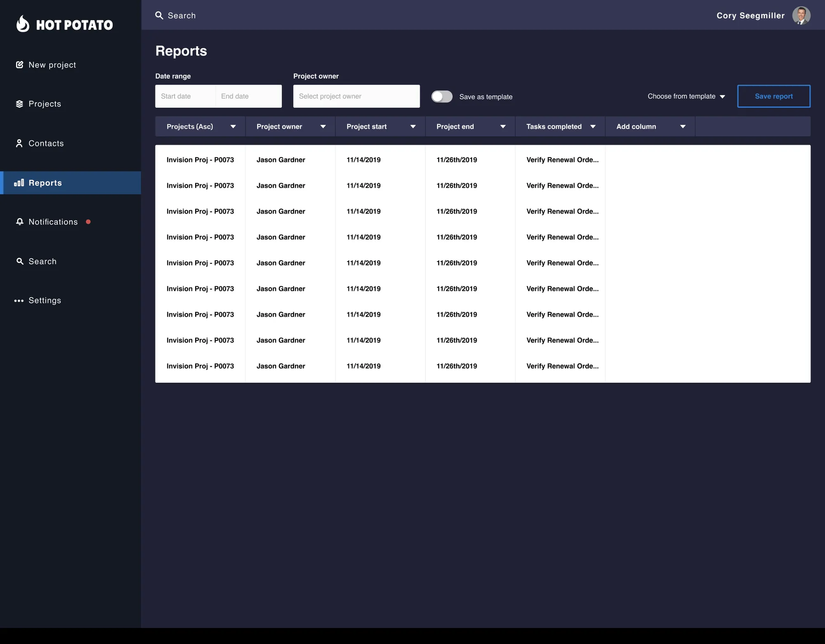Image resolution: width=825 pixels, height=644 pixels.
Task: Expand the Tasks completed column dropdown arrow
Action: click(593, 127)
